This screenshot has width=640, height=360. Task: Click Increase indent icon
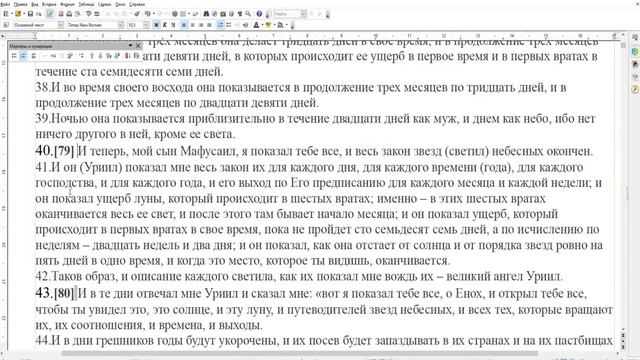pyautogui.click(x=245, y=25)
